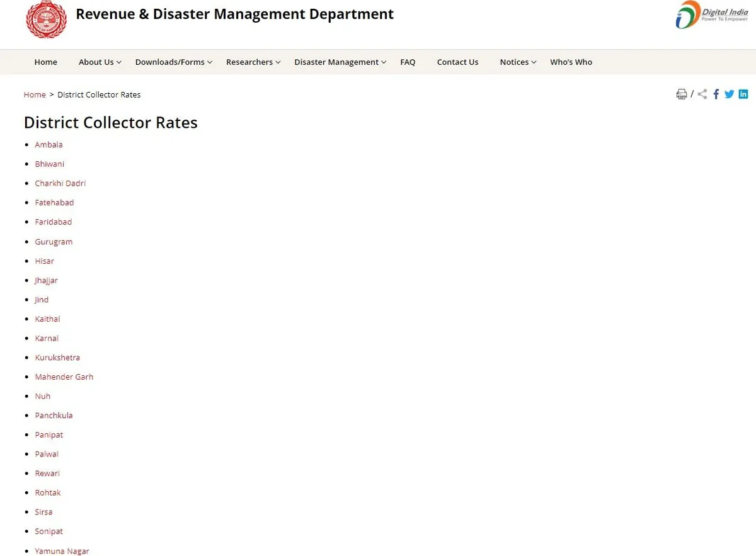Image resolution: width=756 pixels, height=556 pixels.
Task: Expand the Downloads/Forms dropdown menu
Action: (x=173, y=62)
